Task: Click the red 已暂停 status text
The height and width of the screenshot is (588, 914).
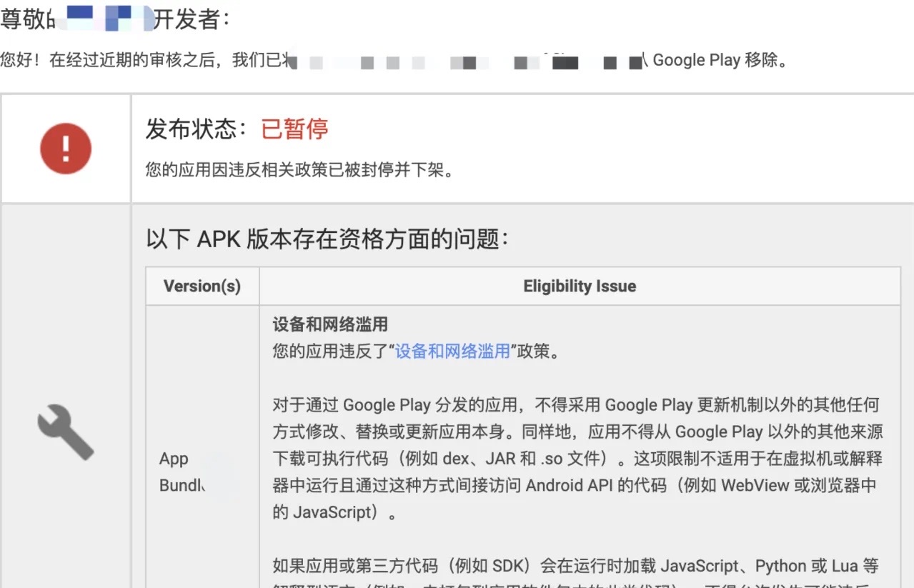Action: coord(294,129)
